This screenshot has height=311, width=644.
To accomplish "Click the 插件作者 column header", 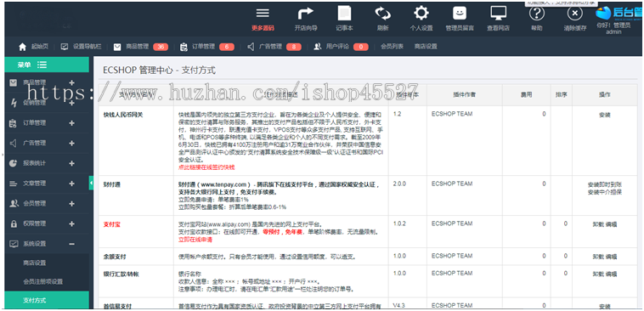I will (x=464, y=94).
